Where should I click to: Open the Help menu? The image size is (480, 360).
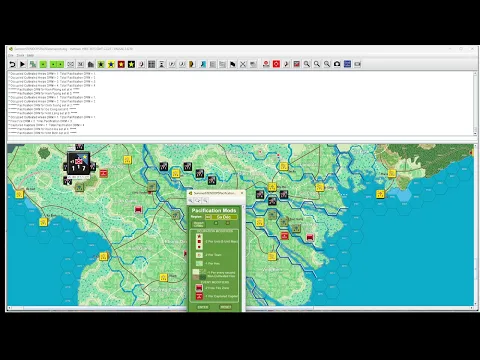[30, 55]
